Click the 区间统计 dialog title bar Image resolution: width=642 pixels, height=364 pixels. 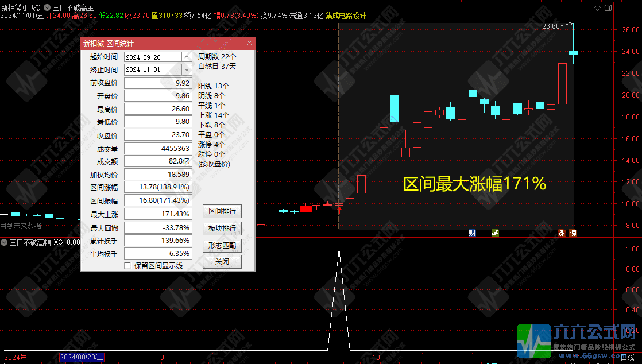[x=168, y=44]
